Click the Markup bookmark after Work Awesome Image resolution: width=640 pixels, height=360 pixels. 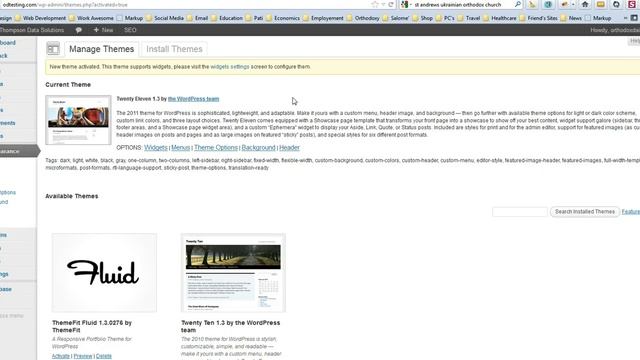point(130,18)
